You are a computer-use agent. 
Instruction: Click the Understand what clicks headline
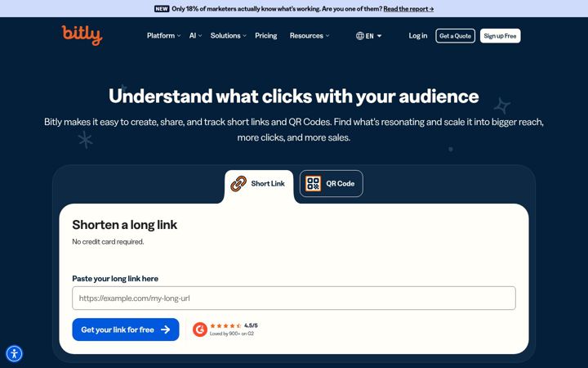[x=294, y=96]
